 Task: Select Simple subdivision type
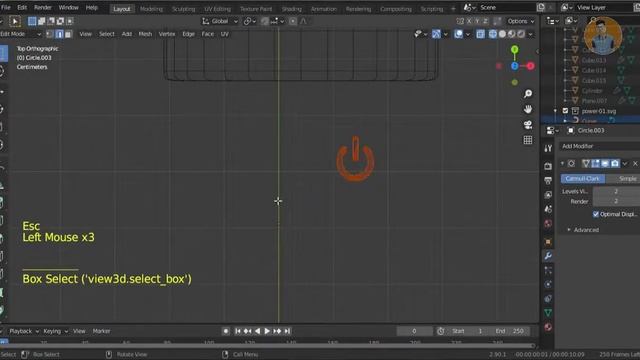(624, 179)
